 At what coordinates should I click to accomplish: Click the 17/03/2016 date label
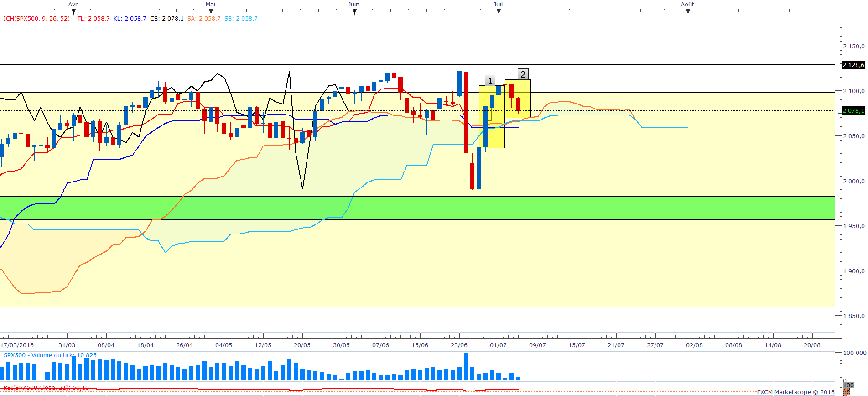coord(17,345)
